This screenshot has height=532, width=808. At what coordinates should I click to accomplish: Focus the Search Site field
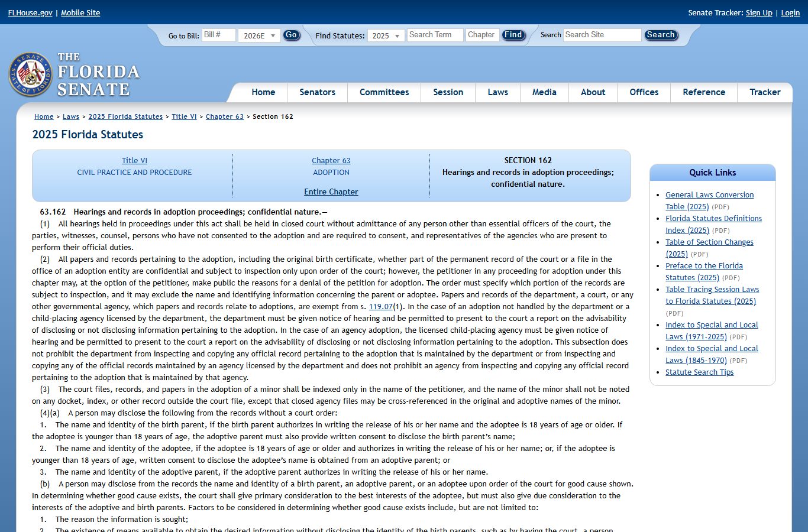602,35
